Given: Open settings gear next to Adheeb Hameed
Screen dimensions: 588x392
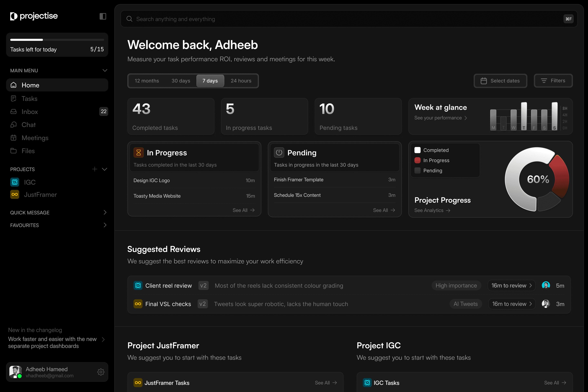Looking at the screenshot, I should point(101,372).
